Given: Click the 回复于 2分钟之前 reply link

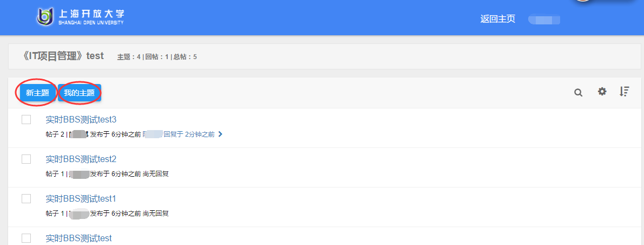Looking at the screenshot, I should pos(189,134).
